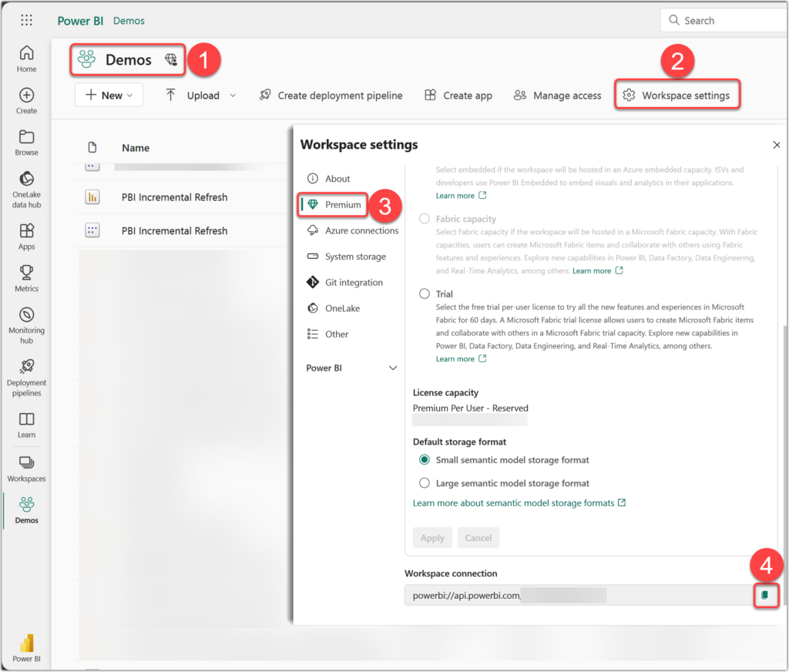This screenshot has height=672, width=789.
Task: Open Browse in the left sidebar
Action: 27,143
